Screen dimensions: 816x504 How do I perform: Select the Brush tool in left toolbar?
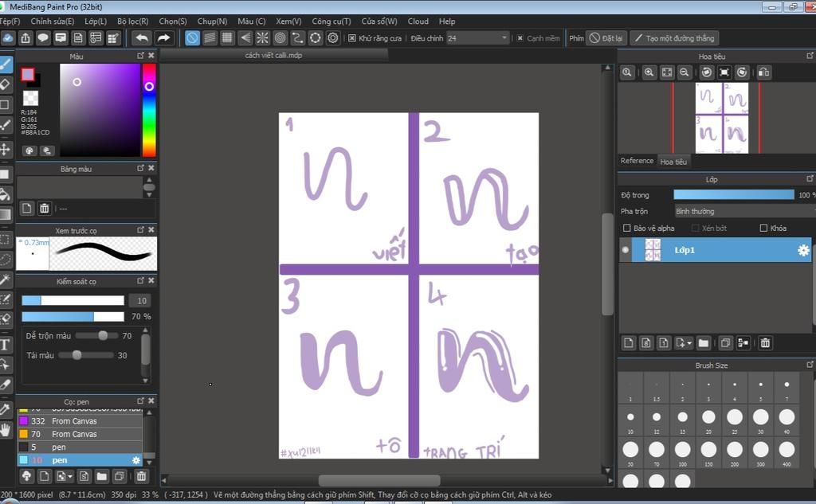pyautogui.click(x=6, y=64)
